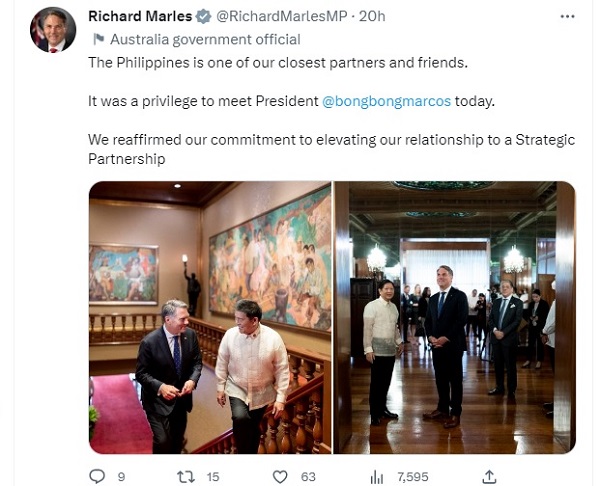Open the left staircase photo

[210, 317]
